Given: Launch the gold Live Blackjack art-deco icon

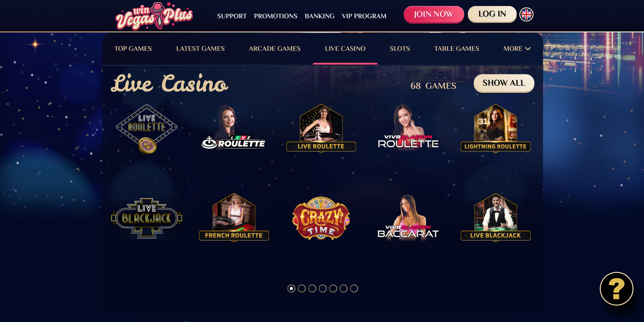Looking at the screenshot, I should (x=146, y=218).
